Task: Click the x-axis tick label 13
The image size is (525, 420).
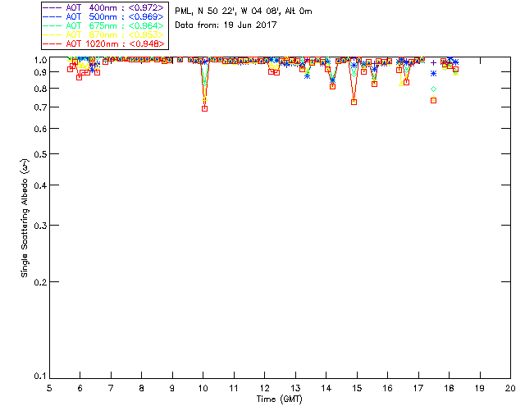Action: point(295,388)
